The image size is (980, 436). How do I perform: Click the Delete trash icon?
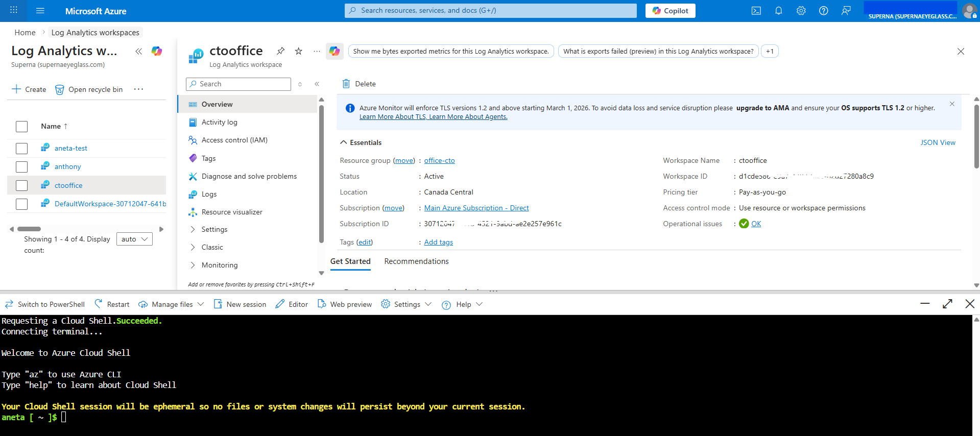346,84
